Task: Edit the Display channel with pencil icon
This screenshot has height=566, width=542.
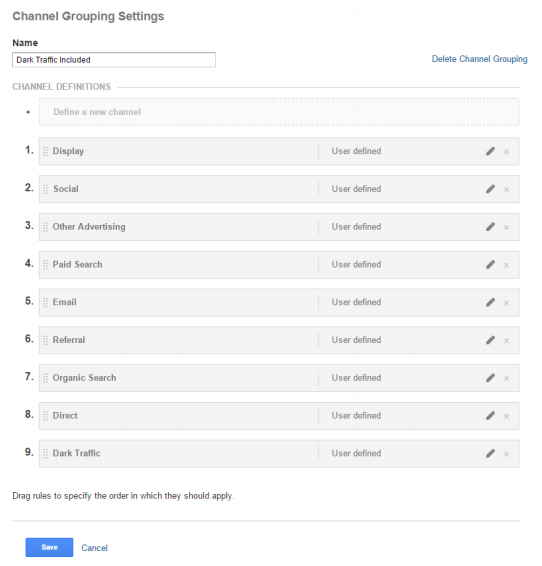Action: (x=490, y=151)
